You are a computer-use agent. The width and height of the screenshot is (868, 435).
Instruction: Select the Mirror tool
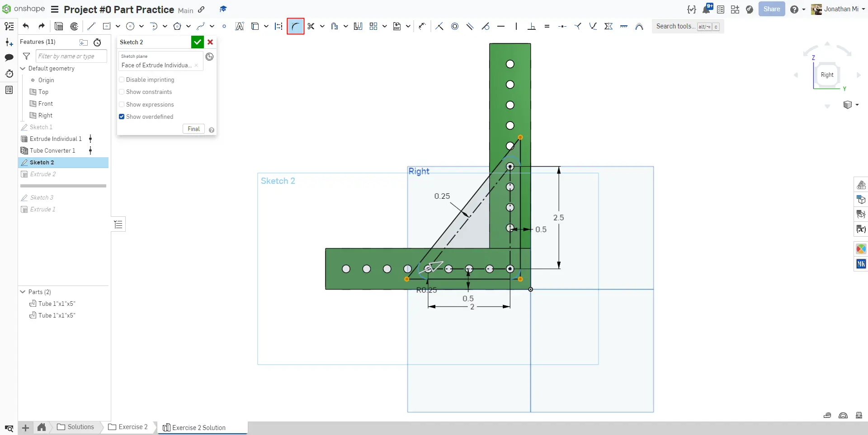358,26
